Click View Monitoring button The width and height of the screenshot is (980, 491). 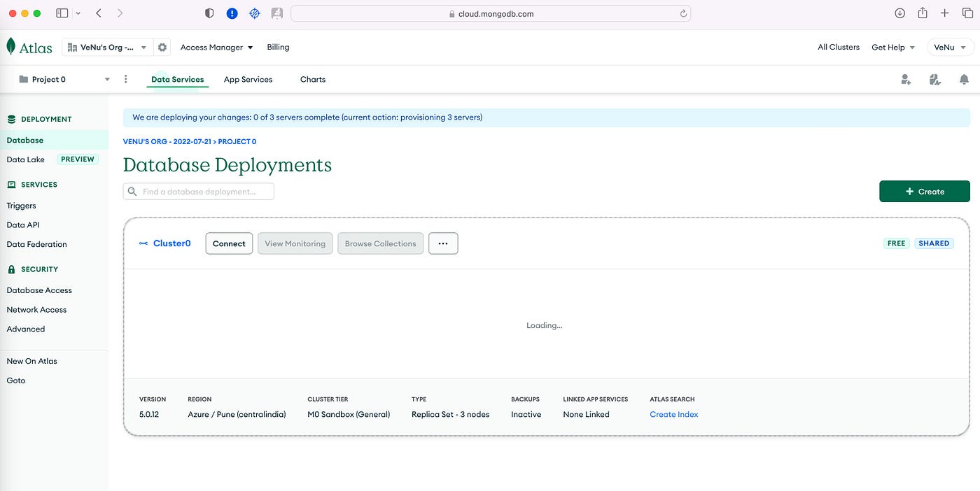tap(295, 243)
